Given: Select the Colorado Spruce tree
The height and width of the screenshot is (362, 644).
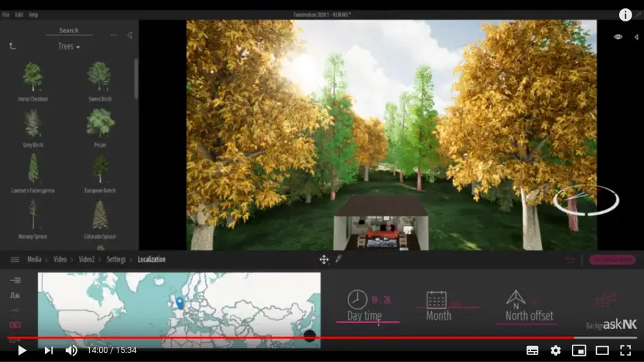Looking at the screenshot, I should tap(100, 219).
